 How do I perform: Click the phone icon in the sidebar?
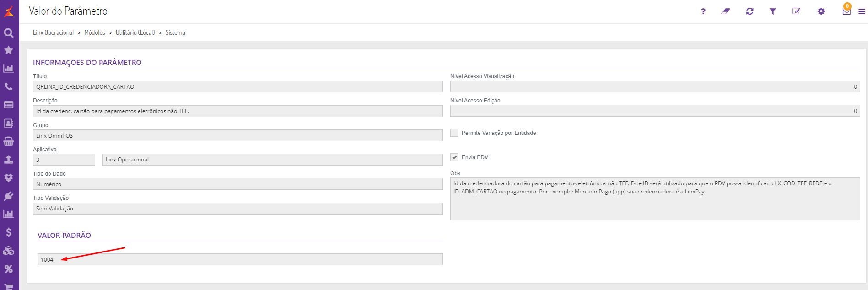point(9,86)
